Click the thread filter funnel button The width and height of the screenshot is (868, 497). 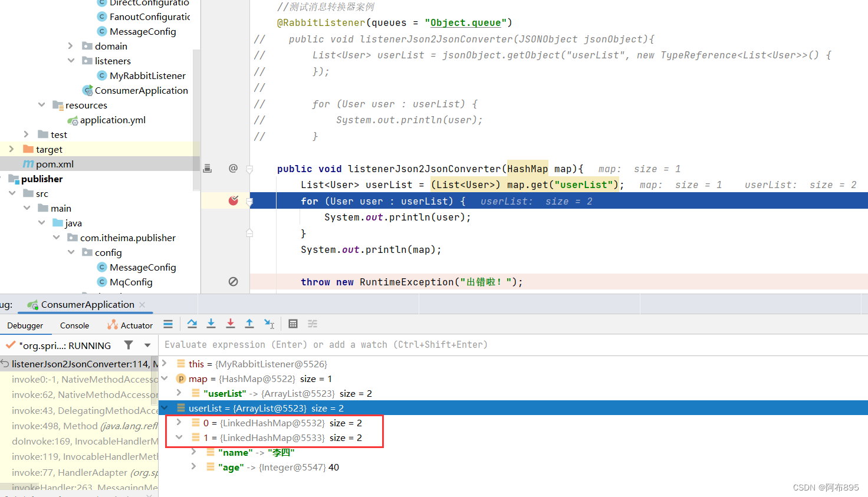128,345
